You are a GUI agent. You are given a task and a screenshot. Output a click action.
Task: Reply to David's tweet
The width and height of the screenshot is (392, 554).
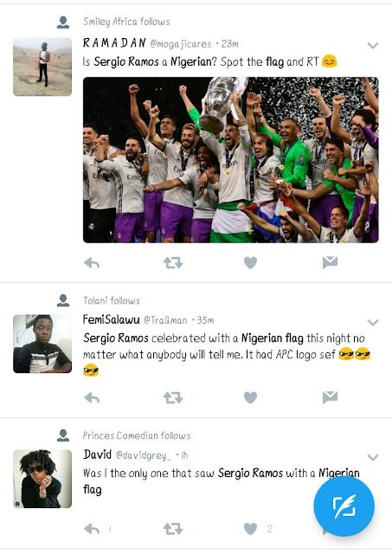[x=92, y=529]
